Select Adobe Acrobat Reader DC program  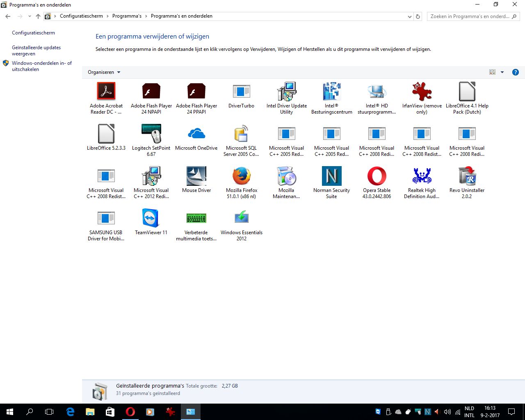click(x=106, y=98)
